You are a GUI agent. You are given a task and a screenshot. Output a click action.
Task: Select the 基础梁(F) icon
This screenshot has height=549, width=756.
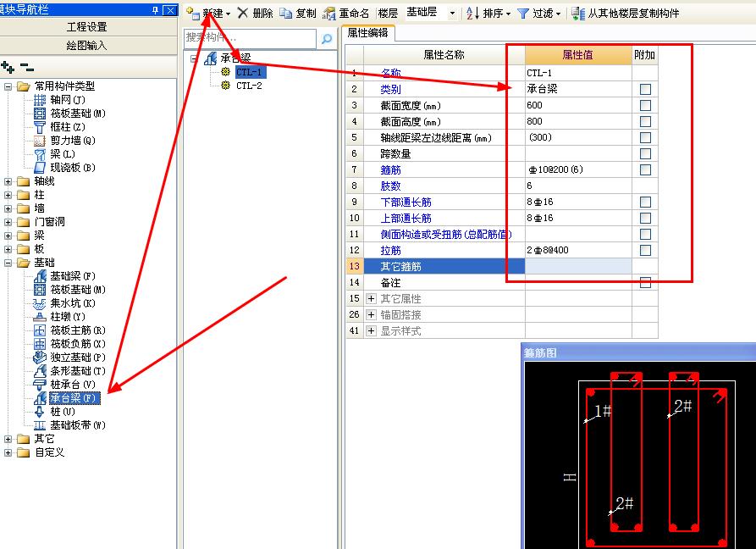pyautogui.click(x=40, y=276)
